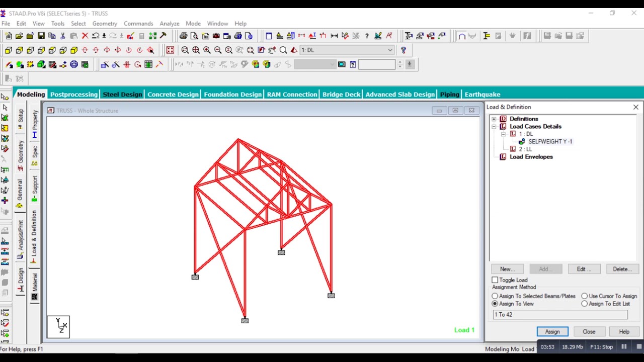Screen dimensions: 644x362
Task: Click the plain magnifying glass icon
Action: [x=283, y=50]
